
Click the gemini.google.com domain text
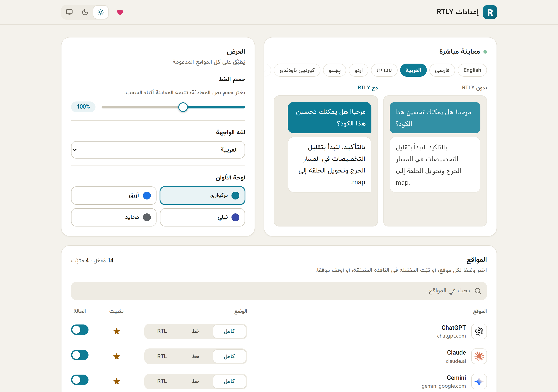pyautogui.click(x=444, y=386)
